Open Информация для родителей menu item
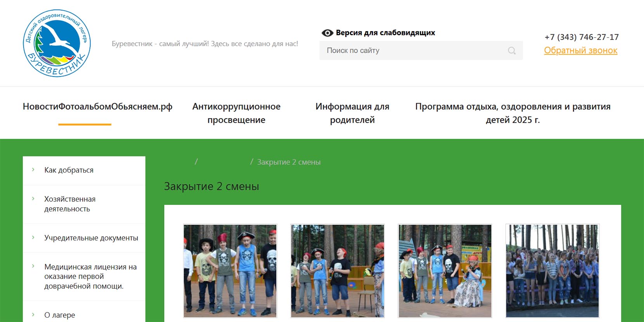 click(x=352, y=113)
